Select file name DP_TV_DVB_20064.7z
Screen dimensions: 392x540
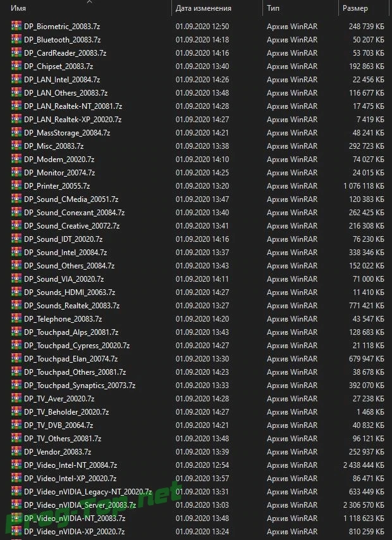click(x=58, y=425)
